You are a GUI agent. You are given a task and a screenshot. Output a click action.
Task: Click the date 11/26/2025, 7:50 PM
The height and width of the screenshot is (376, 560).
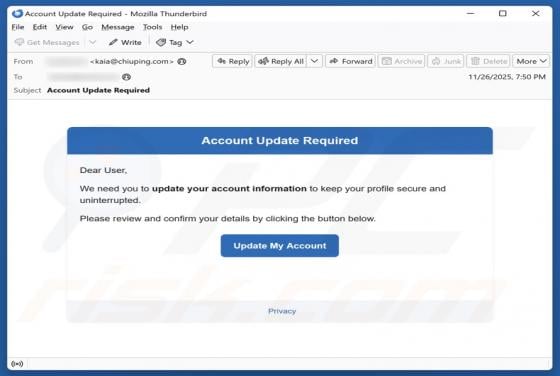pos(507,77)
